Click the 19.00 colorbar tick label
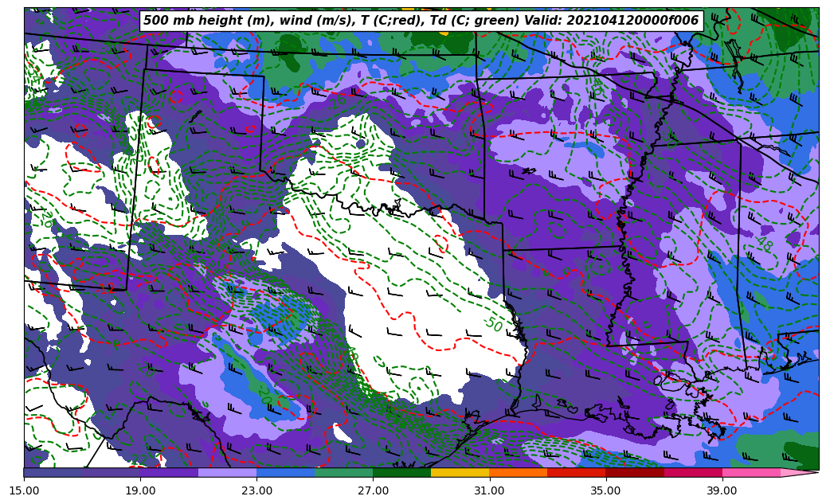This screenshot has width=826, height=504. click(140, 490)
